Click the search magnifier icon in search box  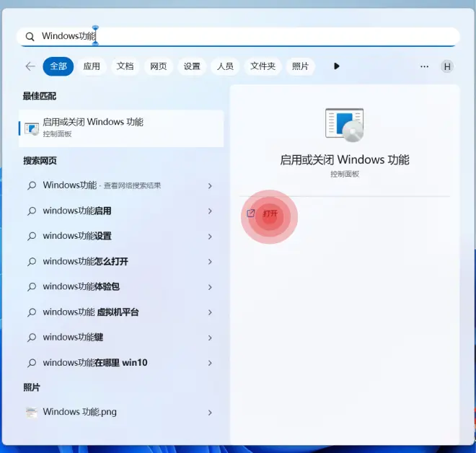pos(30,37)
